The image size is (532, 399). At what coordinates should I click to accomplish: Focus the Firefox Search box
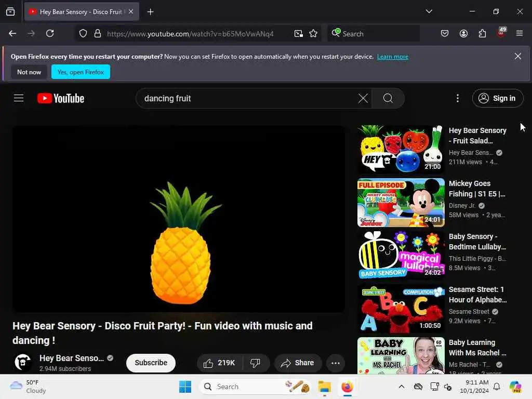click(374, 34)
